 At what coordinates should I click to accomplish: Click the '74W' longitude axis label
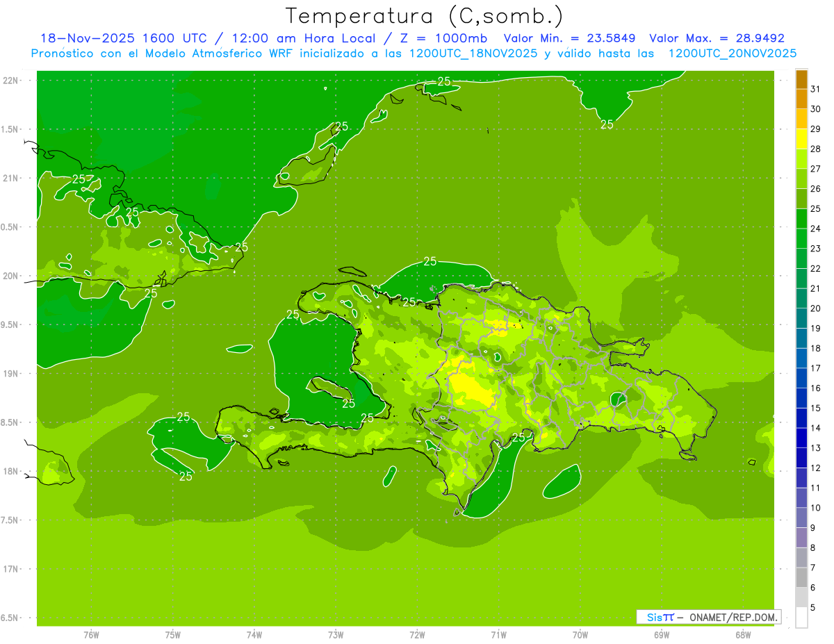click(254, 635)
